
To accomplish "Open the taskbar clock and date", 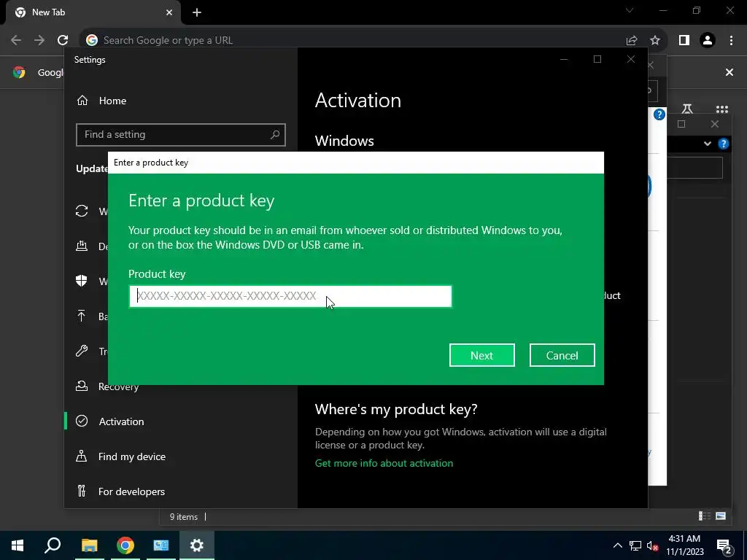I will coord(684,545).
